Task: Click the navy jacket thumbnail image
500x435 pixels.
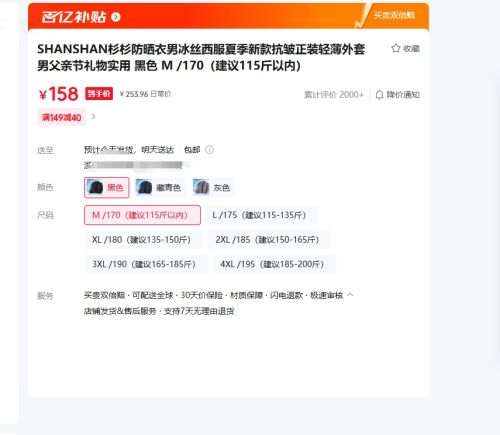Action: coord(144,187)
